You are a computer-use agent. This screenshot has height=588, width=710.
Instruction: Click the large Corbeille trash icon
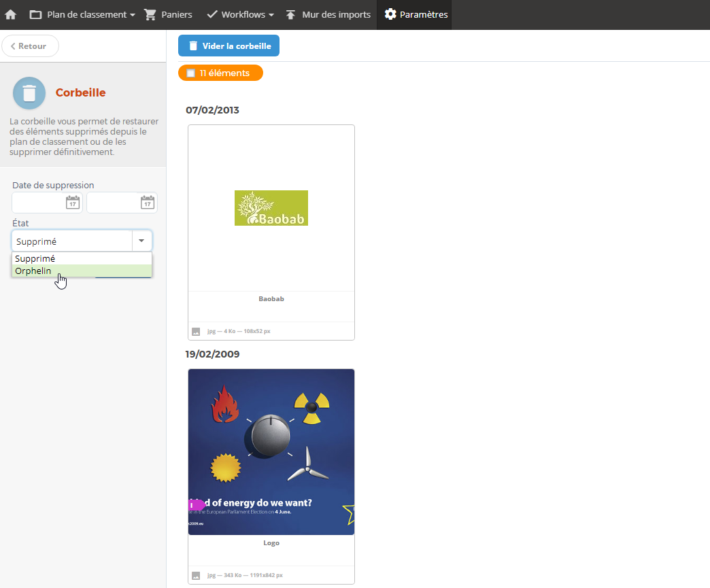[x=29, y=93]
